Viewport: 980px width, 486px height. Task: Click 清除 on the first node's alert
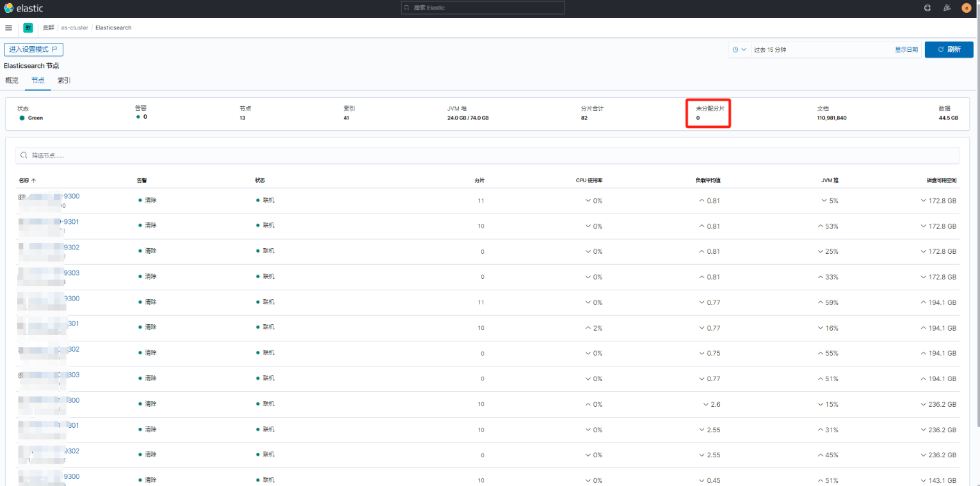[x=150, y=200]
